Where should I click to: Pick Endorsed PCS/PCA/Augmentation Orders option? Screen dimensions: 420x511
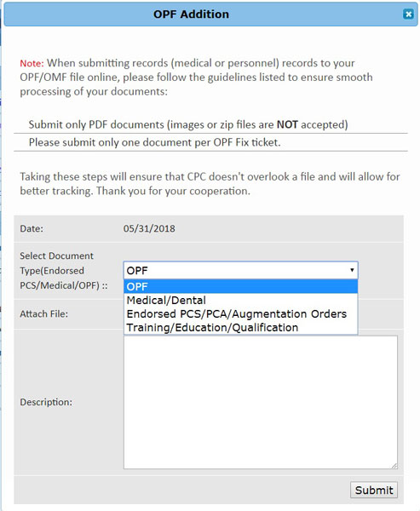[240, 313]
